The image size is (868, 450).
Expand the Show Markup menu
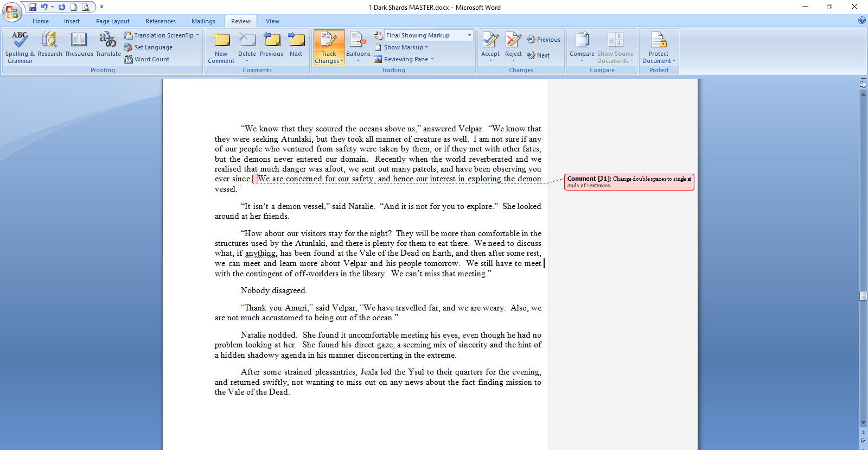[x=403, y=47]
